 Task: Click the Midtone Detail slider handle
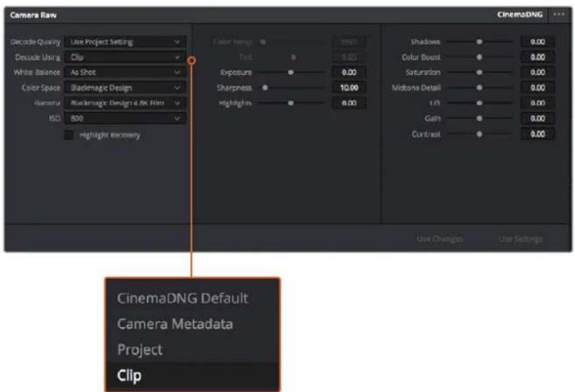point(479,88)
